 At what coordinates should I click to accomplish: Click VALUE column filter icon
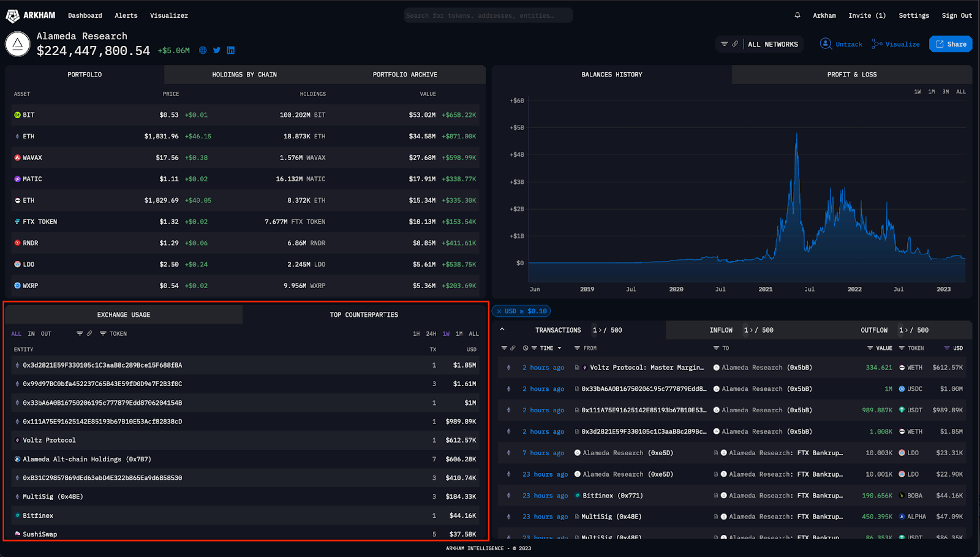(x=870, y=348)
